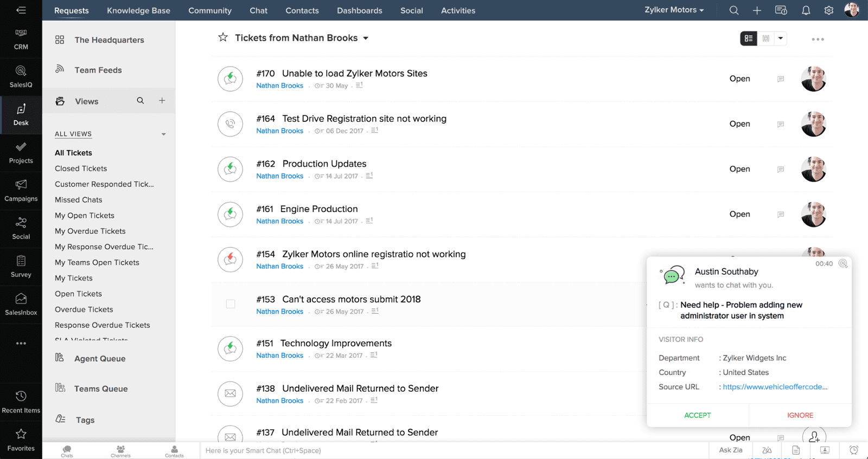
Task: Open Nathan Brooks link on ticket #164
Action: [279, 131]
